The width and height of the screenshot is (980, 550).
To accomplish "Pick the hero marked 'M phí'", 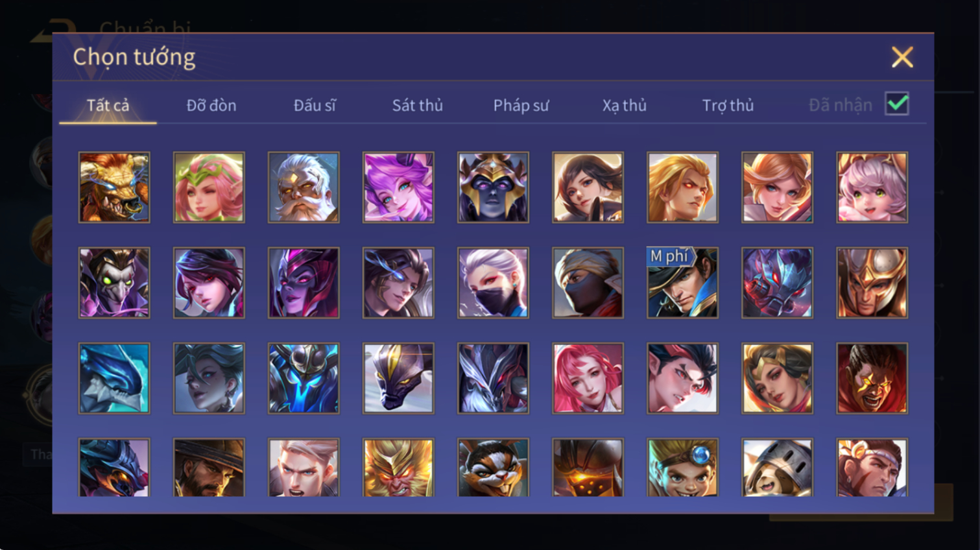I will (x=682, y=283).
